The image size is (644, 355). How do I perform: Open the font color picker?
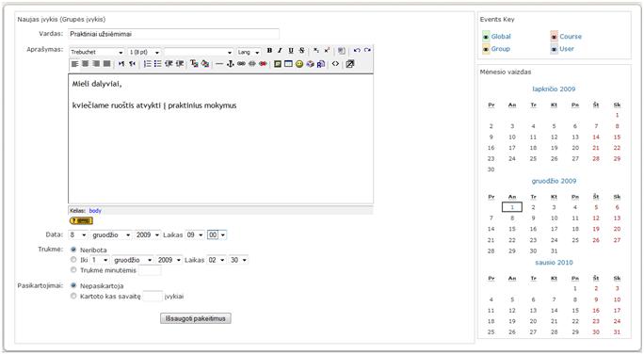[x=194, y=64]
